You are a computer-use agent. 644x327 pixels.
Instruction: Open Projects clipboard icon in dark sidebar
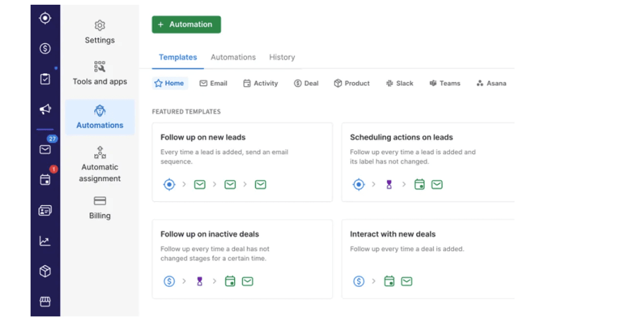pos(45,79)
